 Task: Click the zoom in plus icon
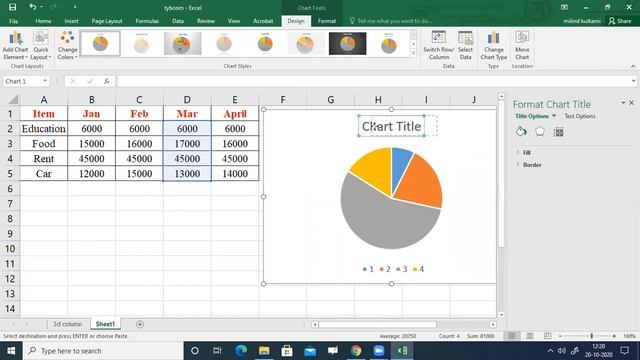pos(614,336)
